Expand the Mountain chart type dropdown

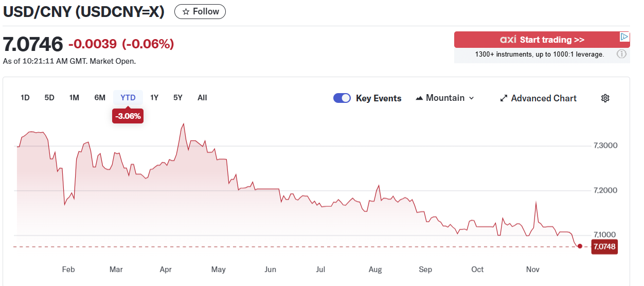pos(471,98)
